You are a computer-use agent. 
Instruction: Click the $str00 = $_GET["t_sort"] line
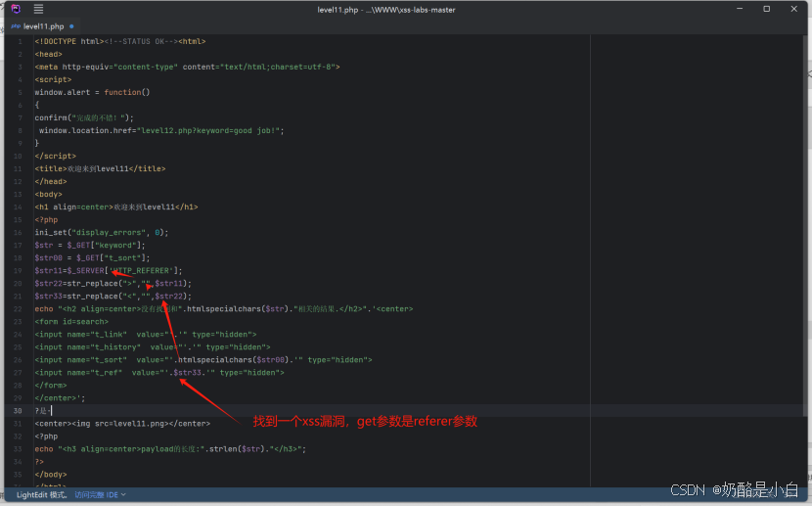92,258
